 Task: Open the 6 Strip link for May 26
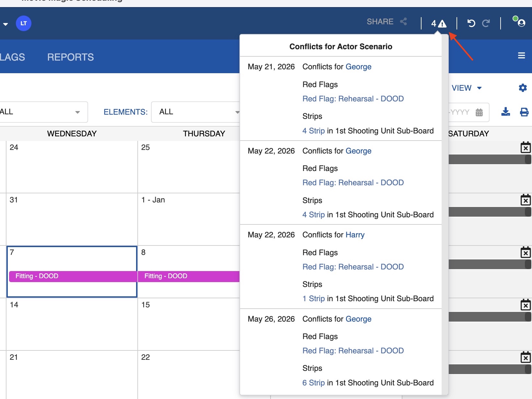(x=313, y=383)
